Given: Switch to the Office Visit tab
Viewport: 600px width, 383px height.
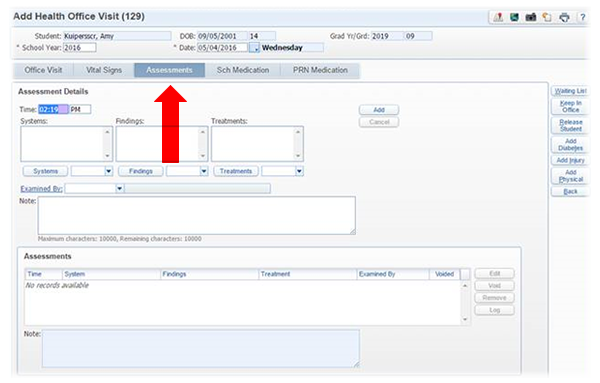Looking at the screenshot, I should [43, 70].
